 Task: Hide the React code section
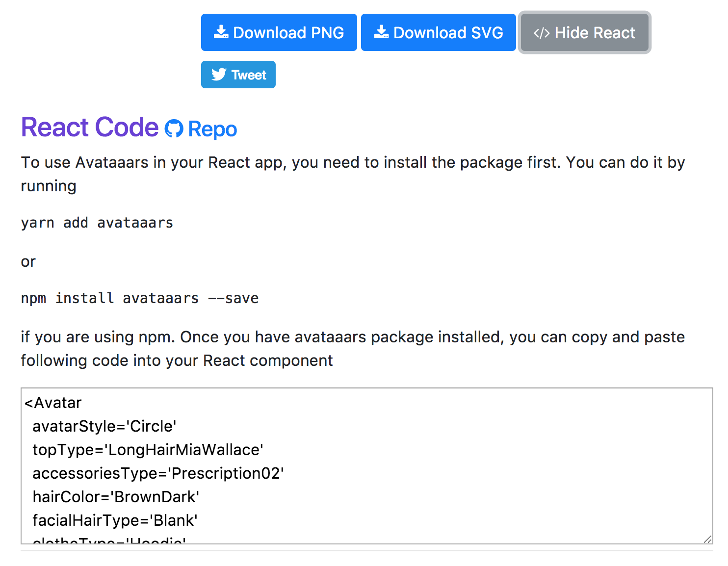click(x=584, y=32)
